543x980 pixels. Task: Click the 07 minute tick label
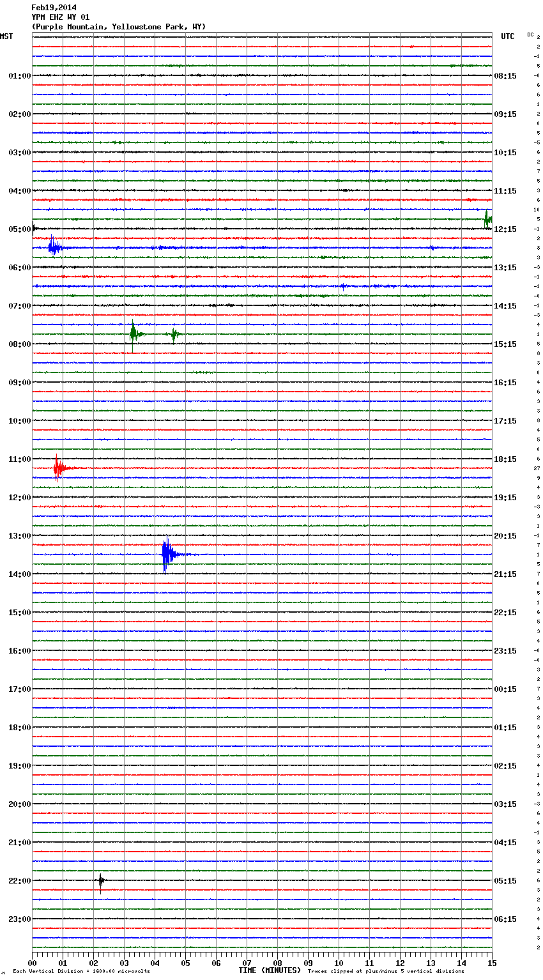(247, 963)
